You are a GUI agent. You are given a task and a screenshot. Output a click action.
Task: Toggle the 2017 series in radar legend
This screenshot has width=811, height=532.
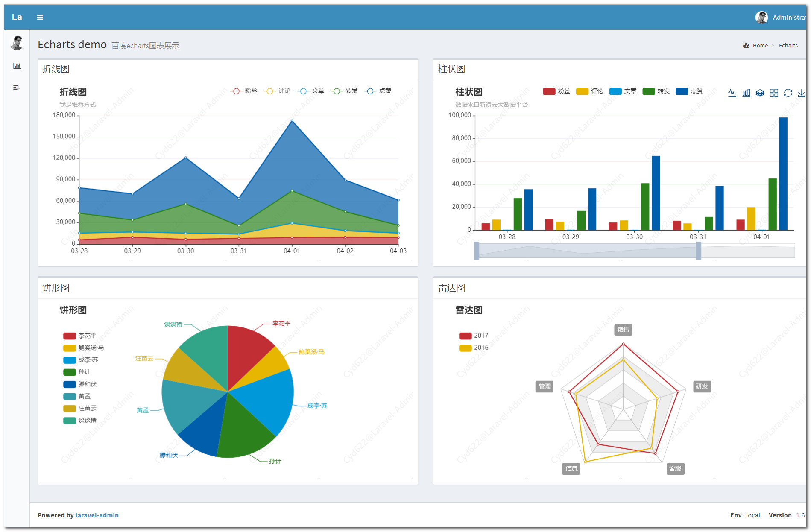pyautogui.click(x=474, y=336)
